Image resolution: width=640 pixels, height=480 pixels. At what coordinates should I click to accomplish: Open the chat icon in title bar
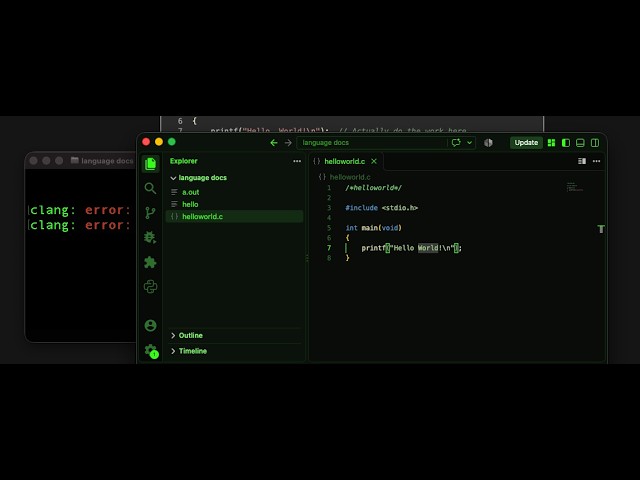[456, 142]
